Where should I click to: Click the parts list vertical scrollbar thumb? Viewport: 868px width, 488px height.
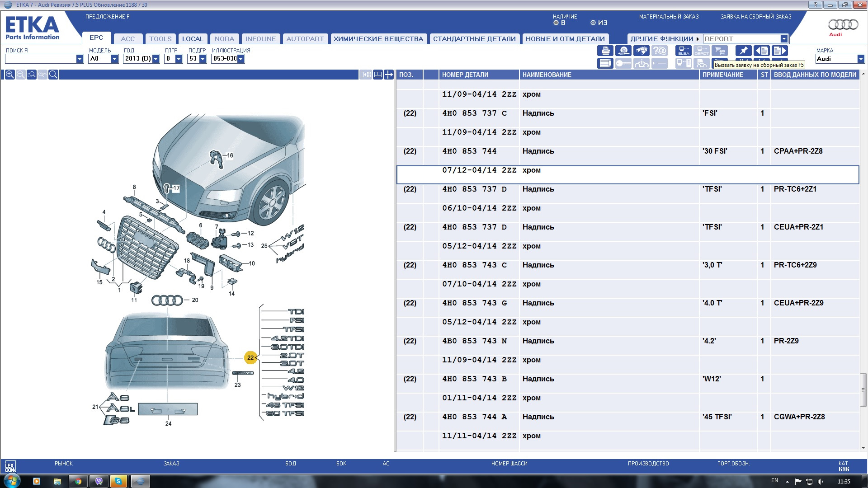pos(863,390)
